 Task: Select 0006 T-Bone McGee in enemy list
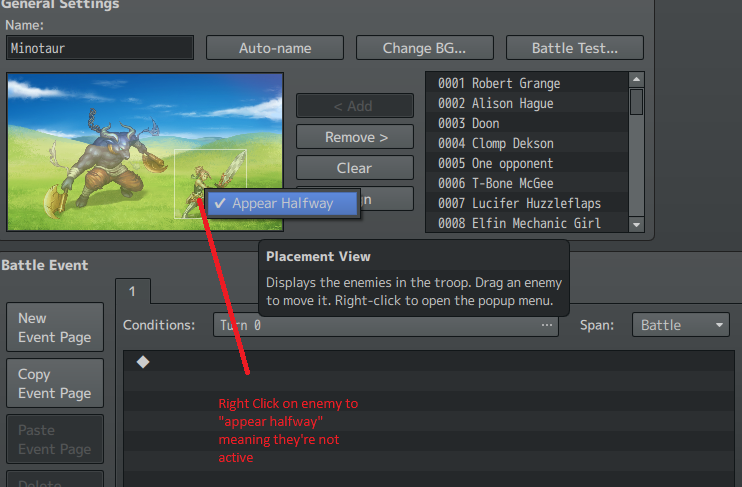527,183
